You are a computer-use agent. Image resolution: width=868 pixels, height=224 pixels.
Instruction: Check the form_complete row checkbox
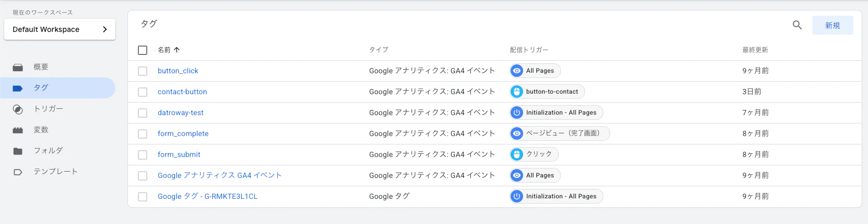pos(143,134)
